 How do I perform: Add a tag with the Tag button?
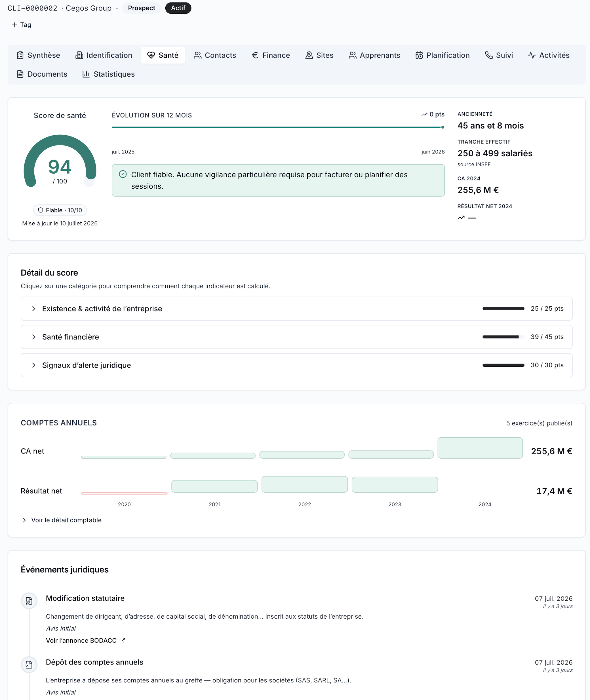(21, 25)
